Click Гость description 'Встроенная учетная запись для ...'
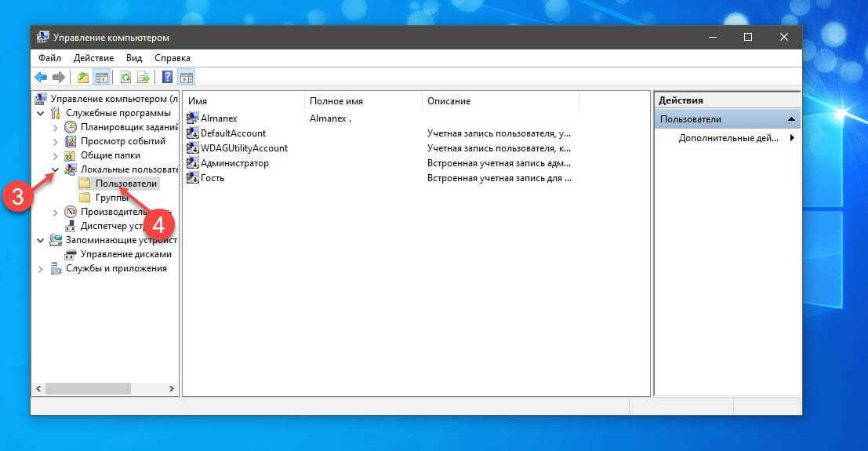Screen dimensions: 868x451 pos(499,178)
